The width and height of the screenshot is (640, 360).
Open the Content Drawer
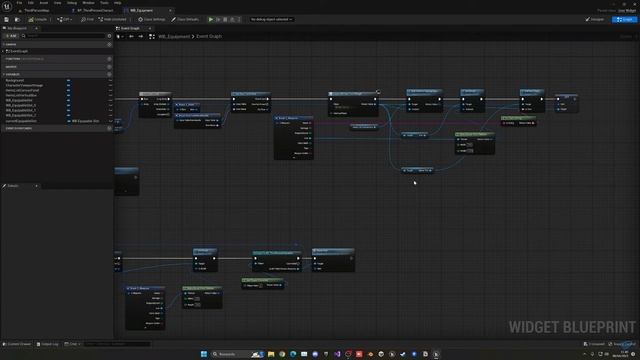point(16,344)
